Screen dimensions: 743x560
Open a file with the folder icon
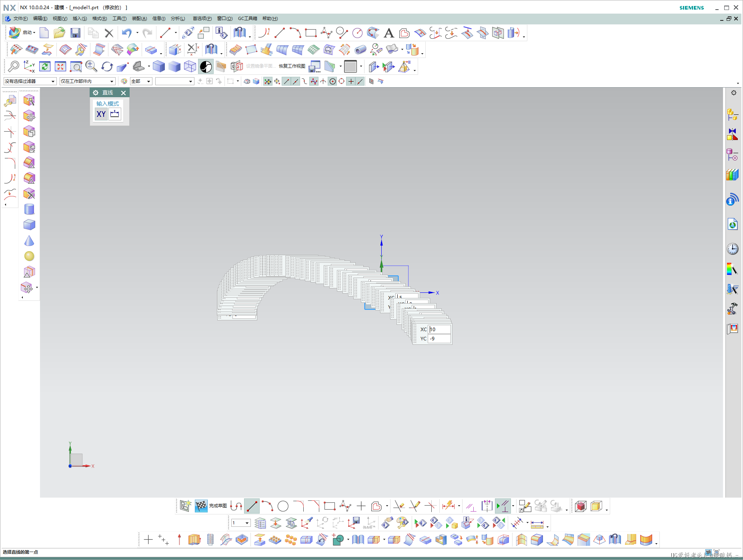click(60, 33)
